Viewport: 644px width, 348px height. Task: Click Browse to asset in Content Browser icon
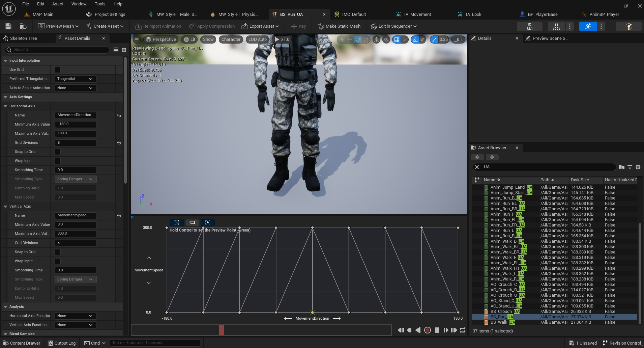coord(23,26)
